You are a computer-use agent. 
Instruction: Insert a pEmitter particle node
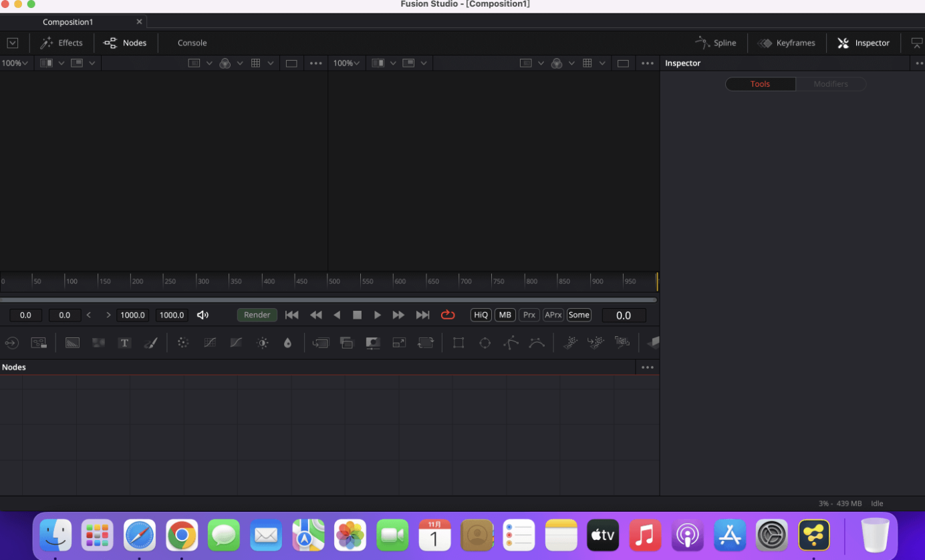click(x=571, y=343)
